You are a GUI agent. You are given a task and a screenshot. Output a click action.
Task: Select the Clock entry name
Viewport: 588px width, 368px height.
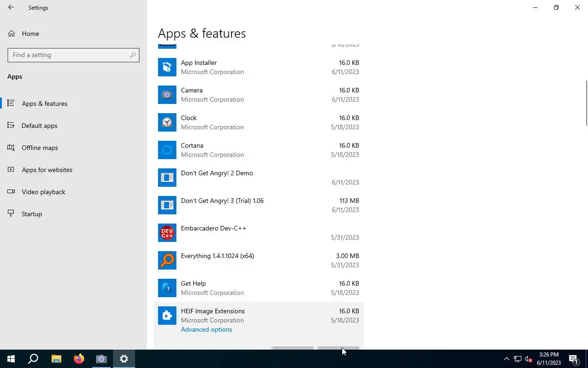pyautogui.click(x=189, y=118)
